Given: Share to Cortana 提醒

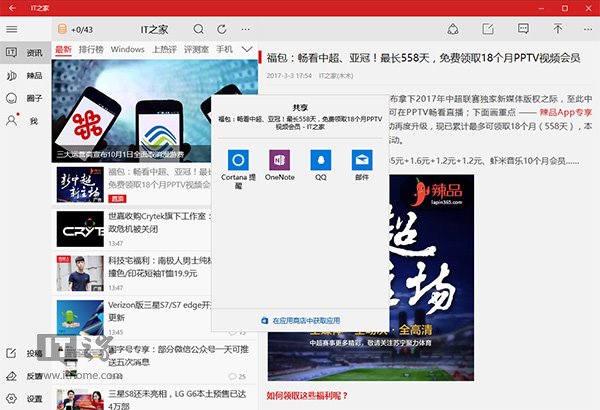Looking at the screenshot, I should click(x=238, y=169).
